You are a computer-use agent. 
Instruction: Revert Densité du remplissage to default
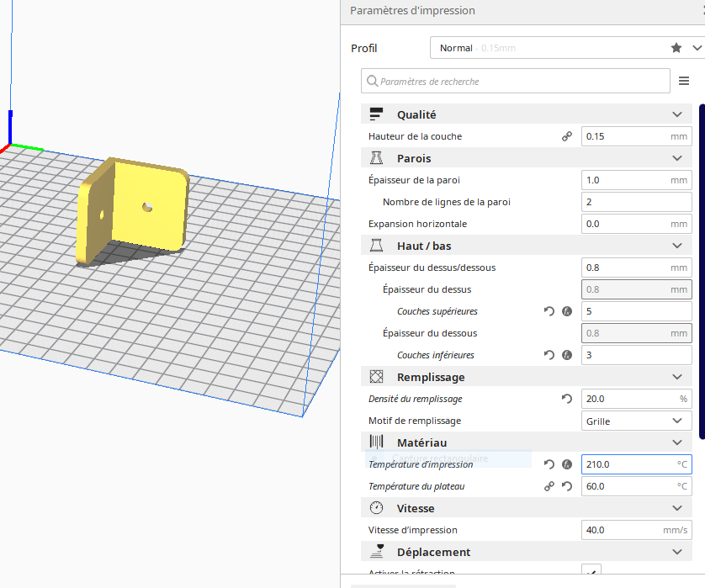tap(567, 399)
